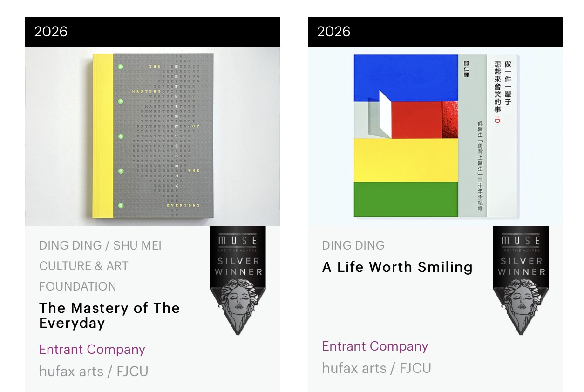Click Entrant Company label under Mastery of The Everyday
This screenshot has width=584, height=392.
coord(92,350)
